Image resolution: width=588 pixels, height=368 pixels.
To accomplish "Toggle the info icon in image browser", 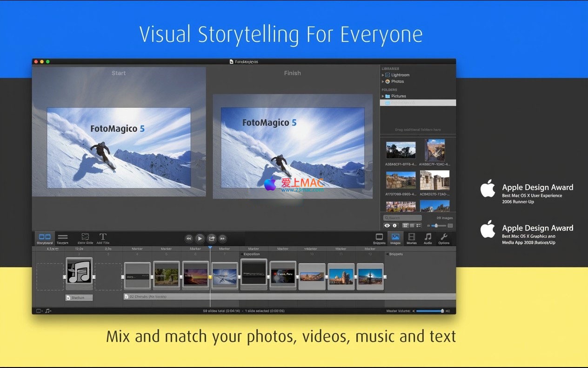I will pos(394,225).
